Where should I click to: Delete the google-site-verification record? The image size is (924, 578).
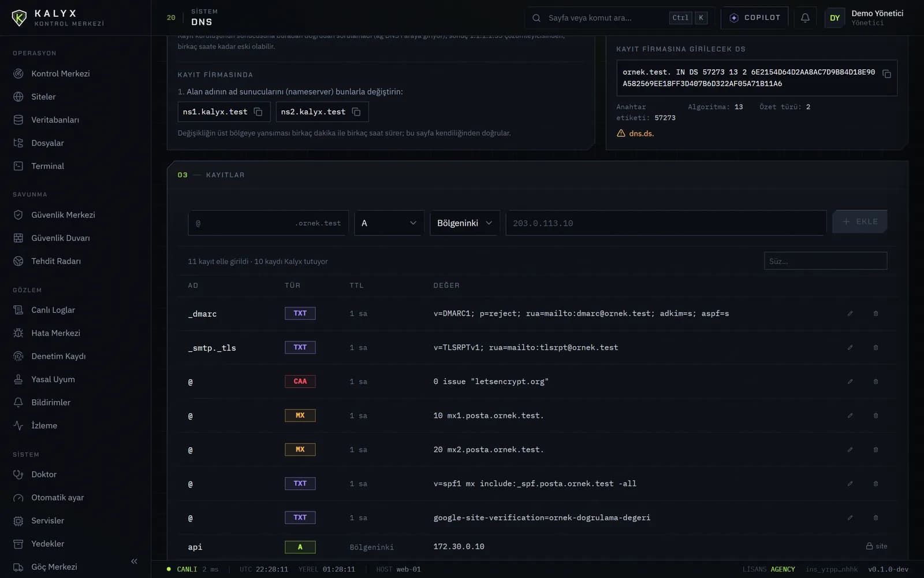[875, 518]
